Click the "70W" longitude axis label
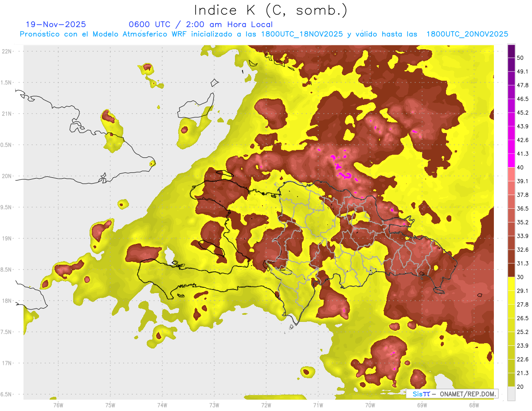 click(370, 405)
